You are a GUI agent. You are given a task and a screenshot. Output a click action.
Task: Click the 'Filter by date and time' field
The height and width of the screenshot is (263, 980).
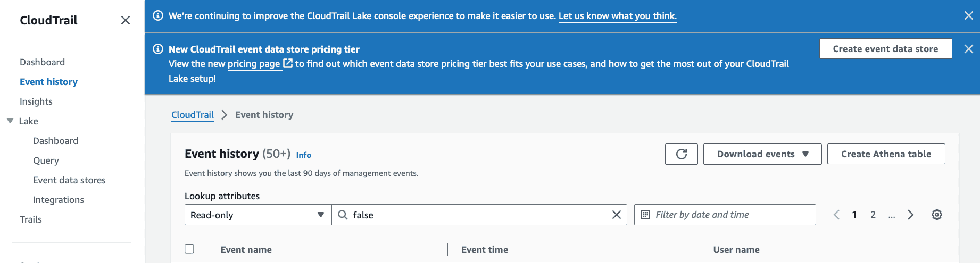point(725,215)
